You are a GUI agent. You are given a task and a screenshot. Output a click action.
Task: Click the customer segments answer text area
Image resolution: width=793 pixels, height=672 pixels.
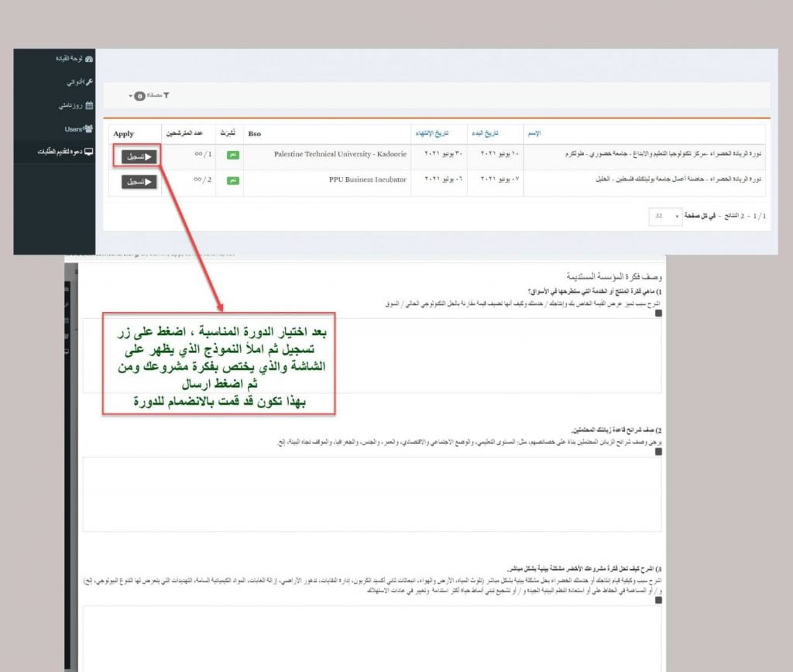pos(372,493)
